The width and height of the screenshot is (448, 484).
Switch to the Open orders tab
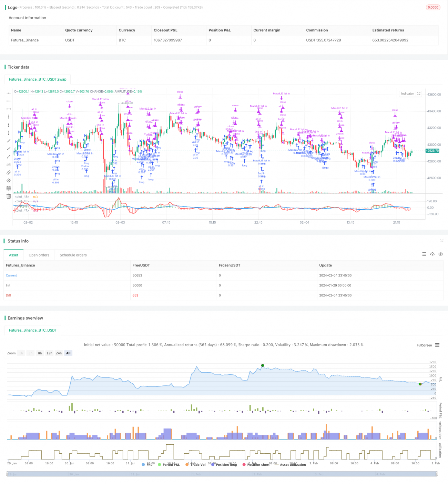click(x=39, y=255)
